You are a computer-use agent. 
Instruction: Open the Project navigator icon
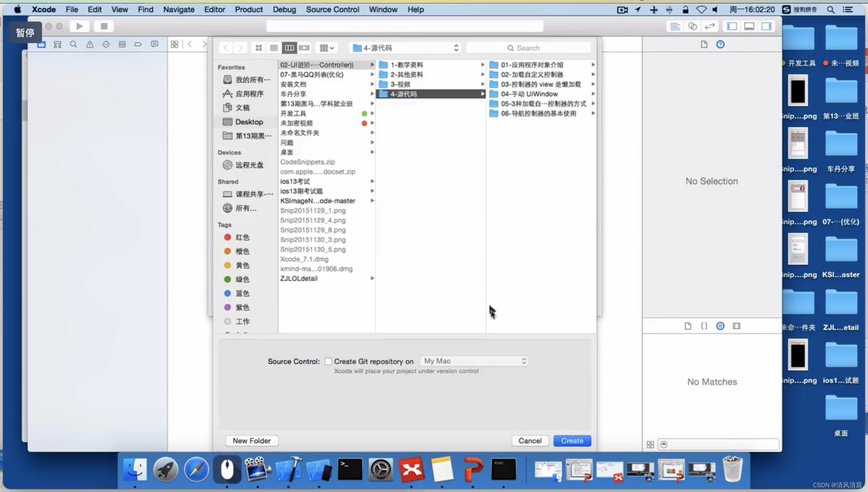click(41, 45)
